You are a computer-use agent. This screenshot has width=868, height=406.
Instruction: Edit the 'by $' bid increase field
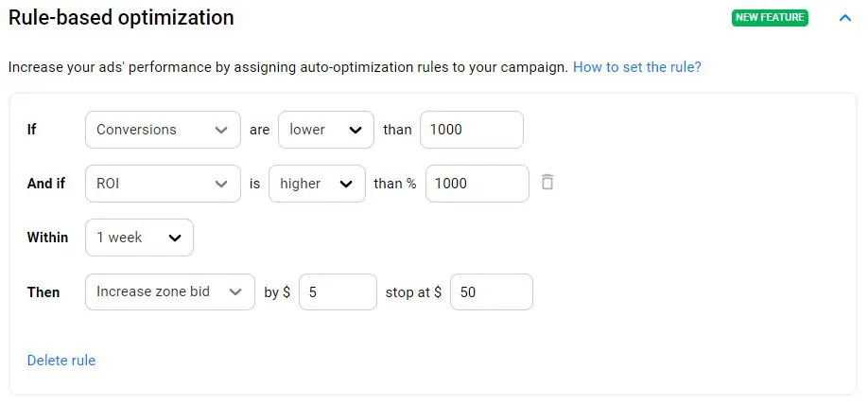[338, 292]
